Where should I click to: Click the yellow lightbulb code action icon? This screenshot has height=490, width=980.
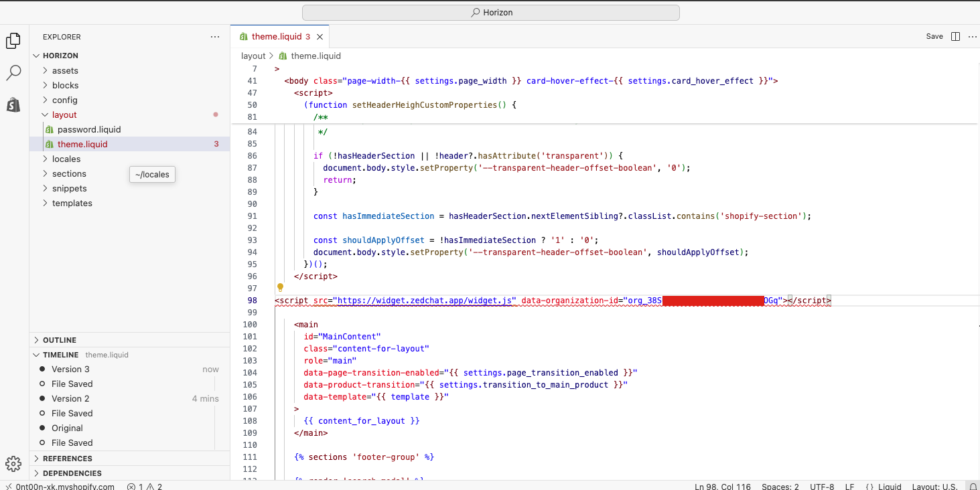point(281,288)
